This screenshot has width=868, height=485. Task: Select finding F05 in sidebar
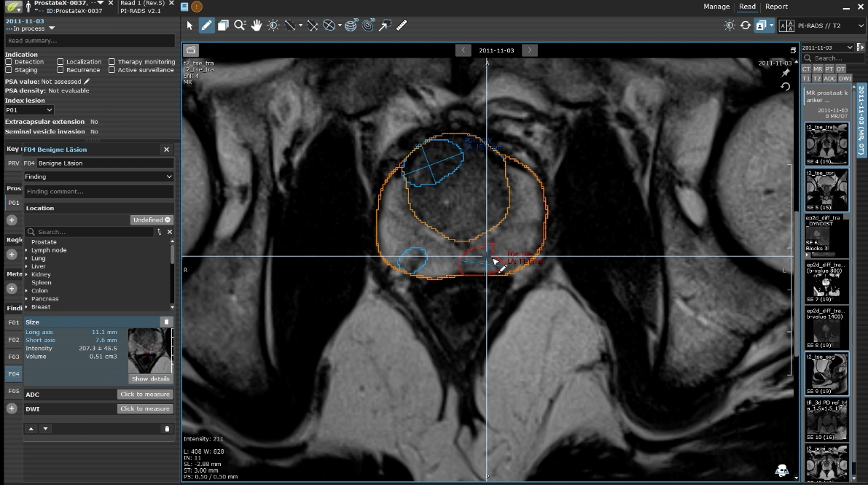(x=14, y=391)
